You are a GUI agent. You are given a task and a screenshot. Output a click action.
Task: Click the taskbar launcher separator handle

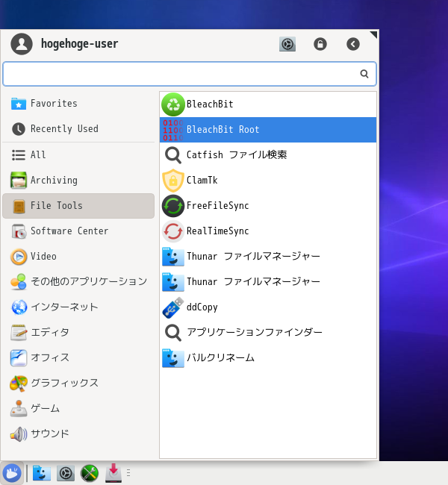point(128,473)
